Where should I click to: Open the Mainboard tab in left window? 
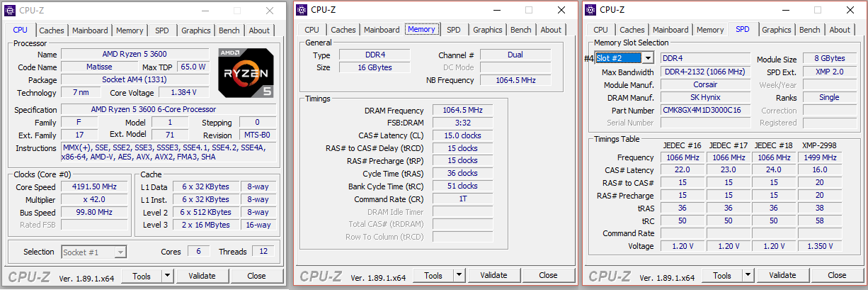(x=90, y=30)
